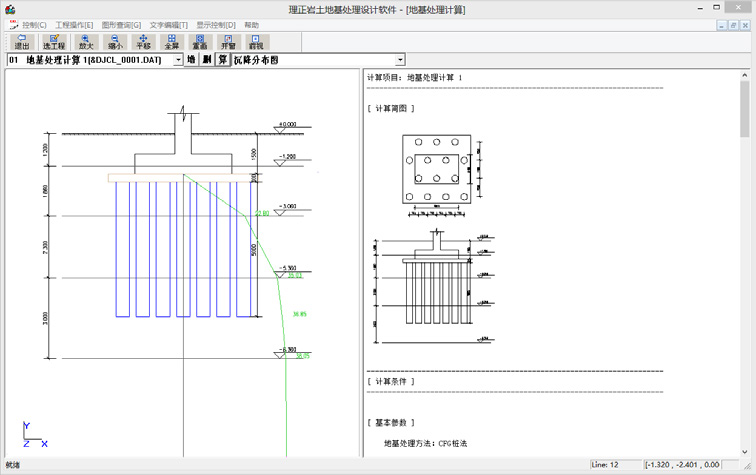
Task: Open the project file dropdown list
Action: coord(178,60)
